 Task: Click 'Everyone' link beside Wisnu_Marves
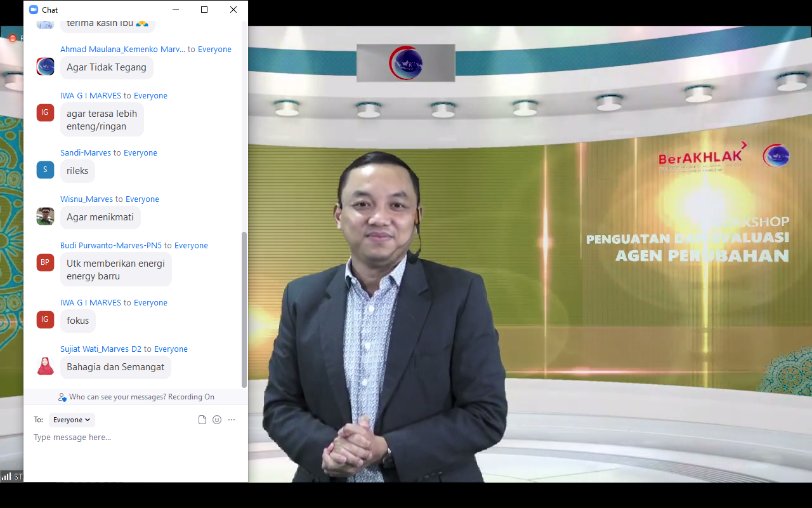pos(142,199)
